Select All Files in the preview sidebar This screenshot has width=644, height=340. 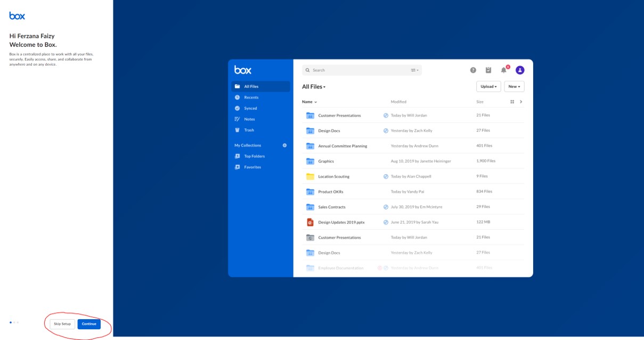[261, 86]
